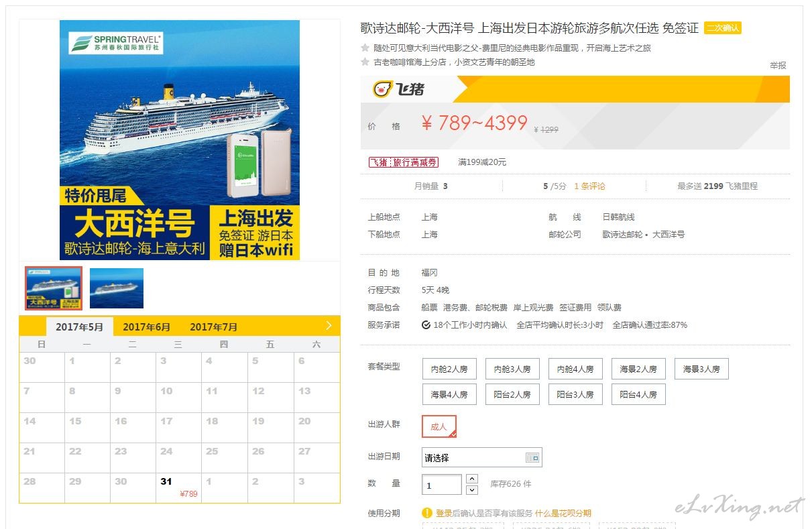This screenshot has height=529, width=812.
Task: Click the first star icon under title
Action: click(x=365, y=48)
